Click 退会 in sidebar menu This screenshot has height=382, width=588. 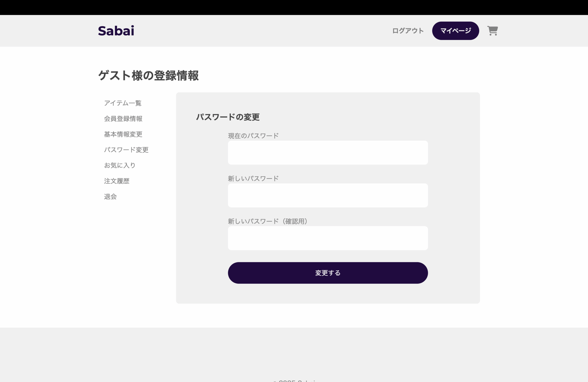[x=110, y=197]
